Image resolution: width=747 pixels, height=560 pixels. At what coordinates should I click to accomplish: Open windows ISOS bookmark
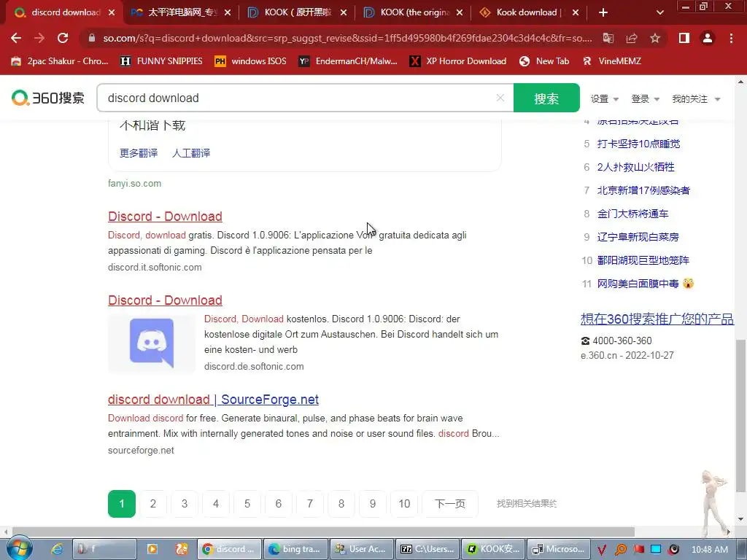(x=251, y=61)
